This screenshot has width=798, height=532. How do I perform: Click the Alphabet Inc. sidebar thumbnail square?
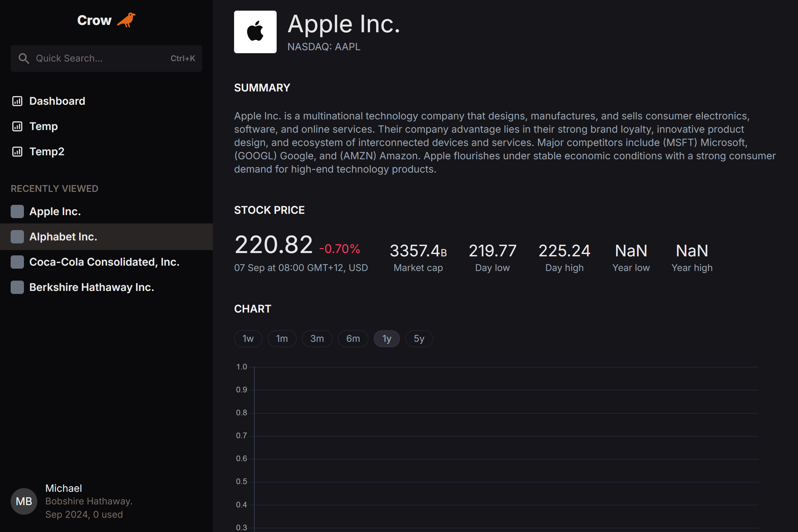pos(17,237)
